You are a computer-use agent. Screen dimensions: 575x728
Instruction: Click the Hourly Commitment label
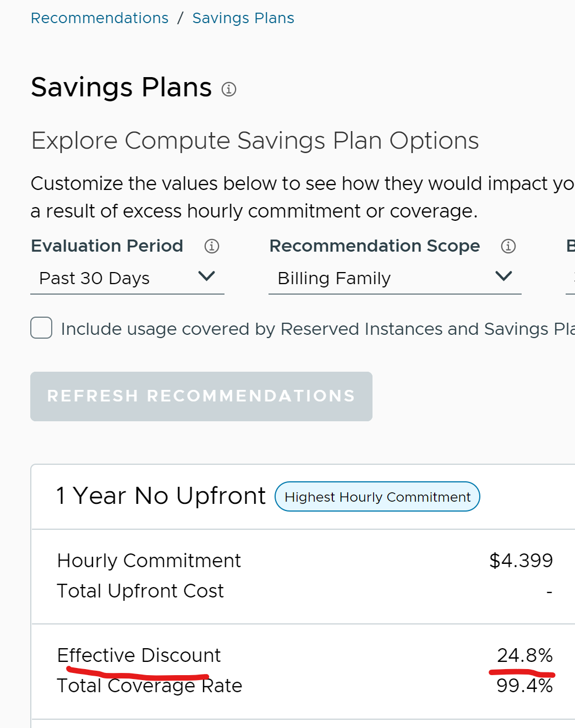[149, 561]
